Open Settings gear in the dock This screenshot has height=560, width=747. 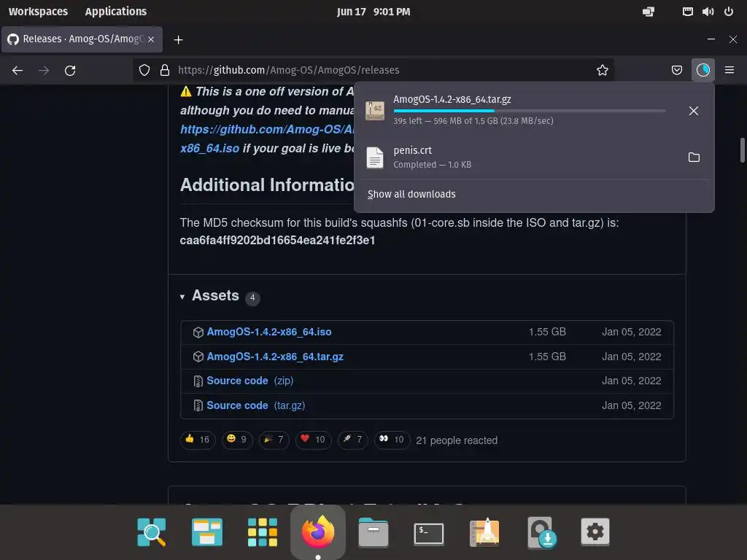595,532
